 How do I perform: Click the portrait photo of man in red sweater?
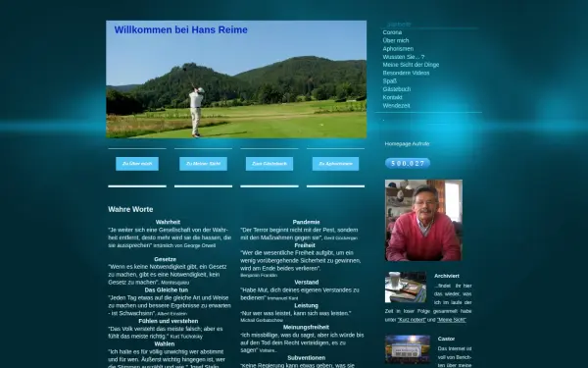coord(423,220)
